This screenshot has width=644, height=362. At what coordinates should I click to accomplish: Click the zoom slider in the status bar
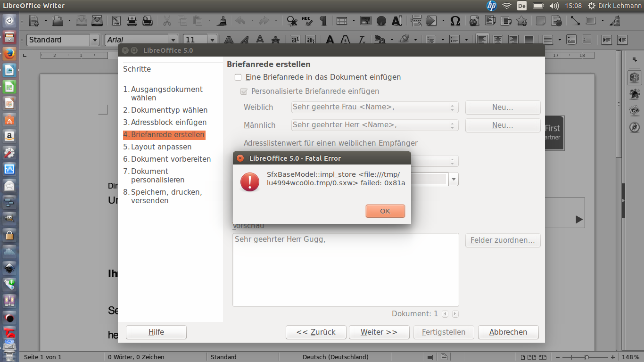[586, 357]
